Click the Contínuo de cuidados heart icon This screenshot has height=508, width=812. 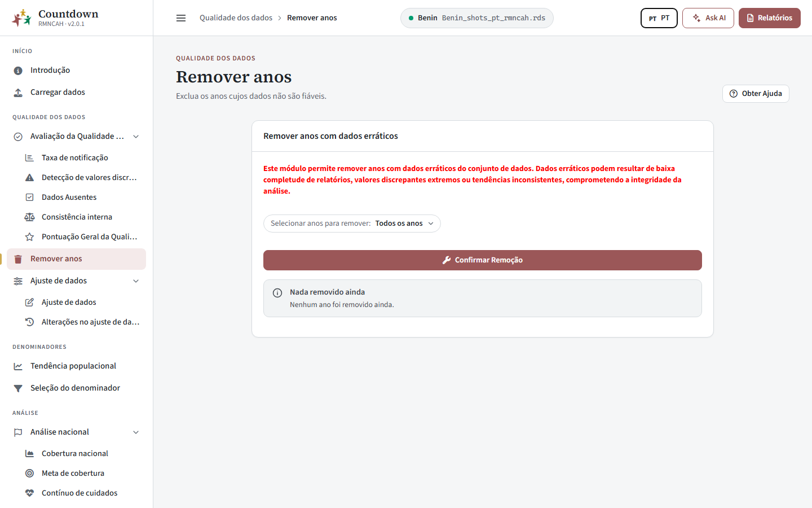pyautogui.click(x=29, y=493)
